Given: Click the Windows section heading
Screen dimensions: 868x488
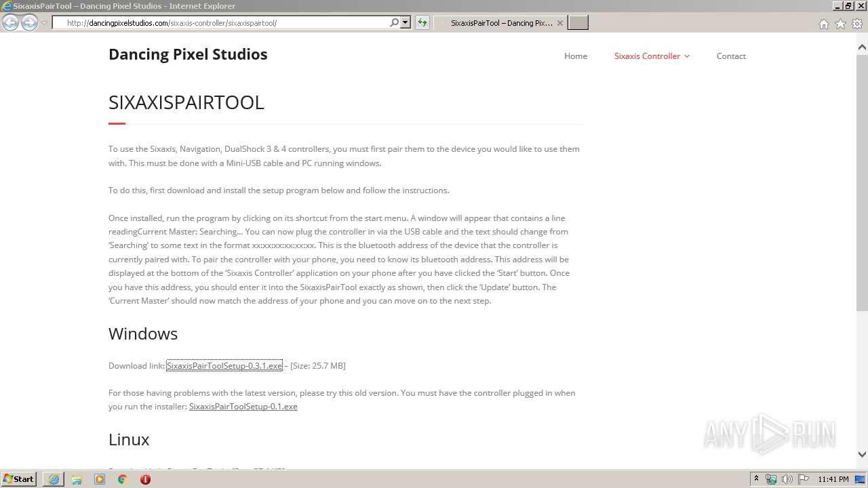Looking at the screenshot, I should [x=143, y=333].
